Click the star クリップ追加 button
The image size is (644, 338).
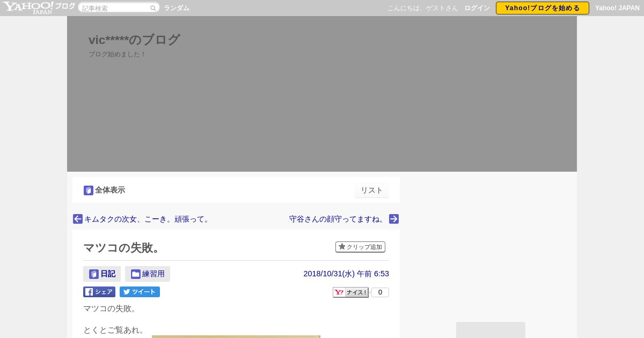360,247
